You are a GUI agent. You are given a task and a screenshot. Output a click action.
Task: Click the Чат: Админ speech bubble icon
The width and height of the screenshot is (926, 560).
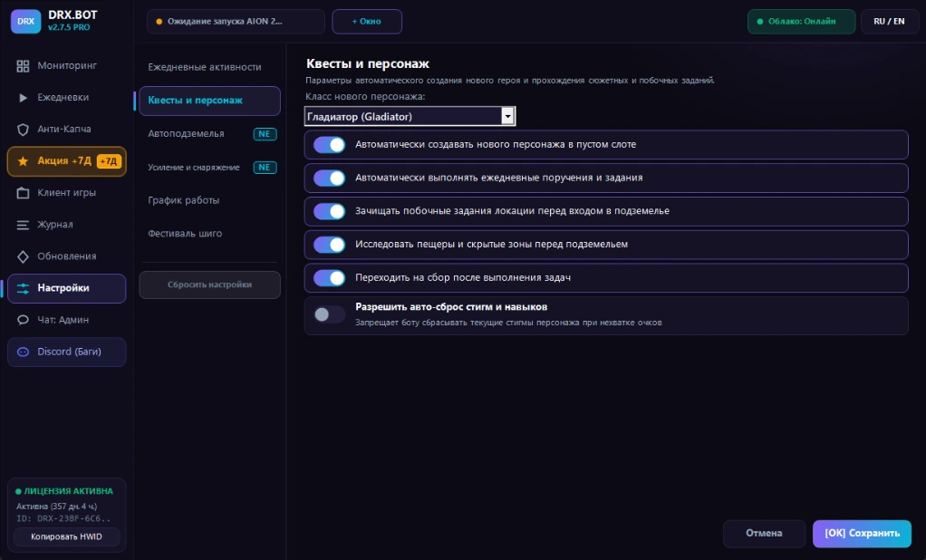click(23, 320)
